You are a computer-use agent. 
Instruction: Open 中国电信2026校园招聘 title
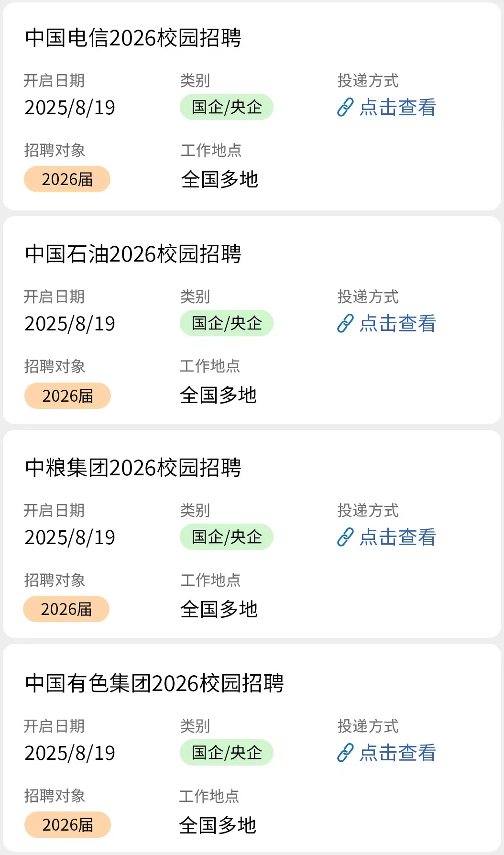coord(133,38)
